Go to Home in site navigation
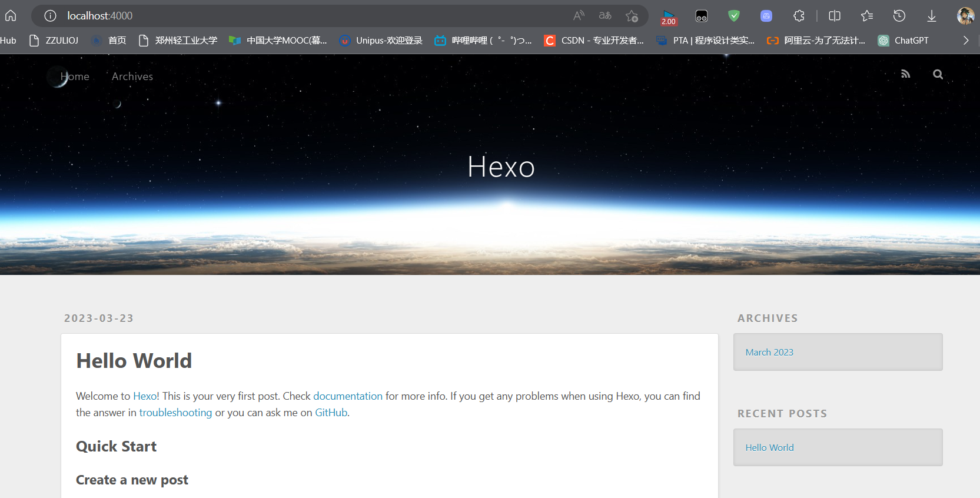This screenshot has height=498, width=980. (x=75, y=77)
